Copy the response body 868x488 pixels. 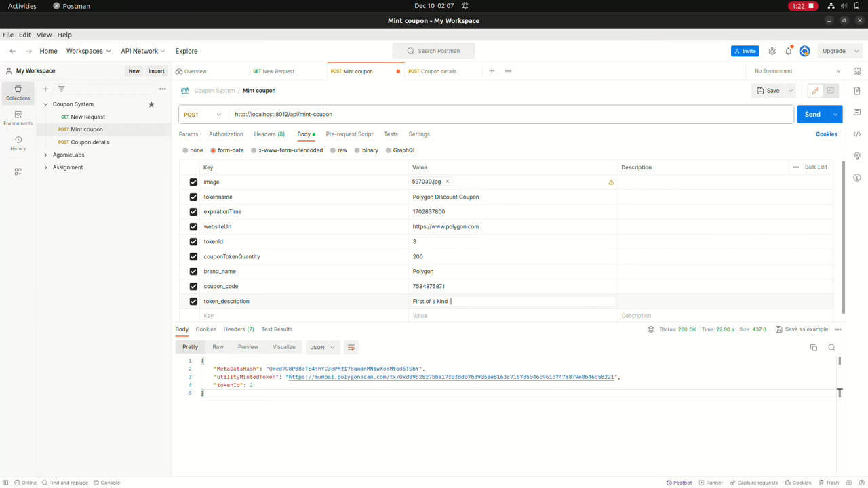(814, 348)
